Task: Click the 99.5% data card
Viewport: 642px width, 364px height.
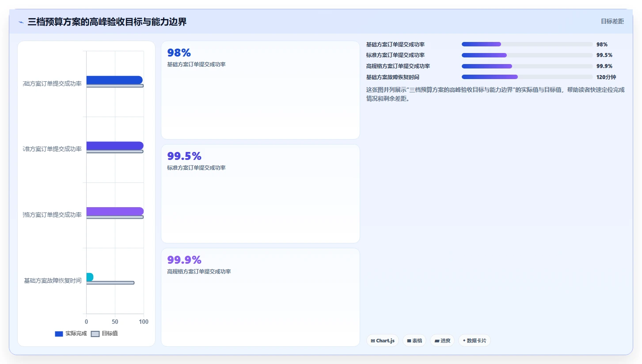Action: click(260, 193)
